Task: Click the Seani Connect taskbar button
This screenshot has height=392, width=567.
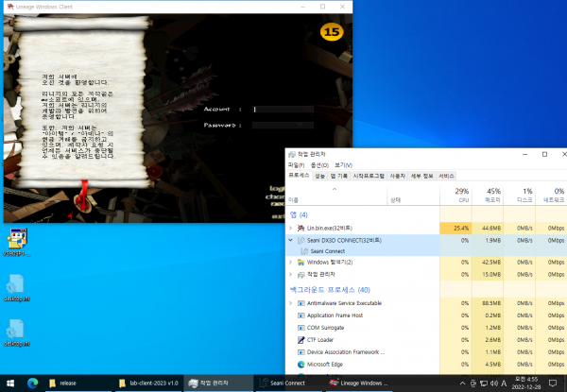Action: 288,383
